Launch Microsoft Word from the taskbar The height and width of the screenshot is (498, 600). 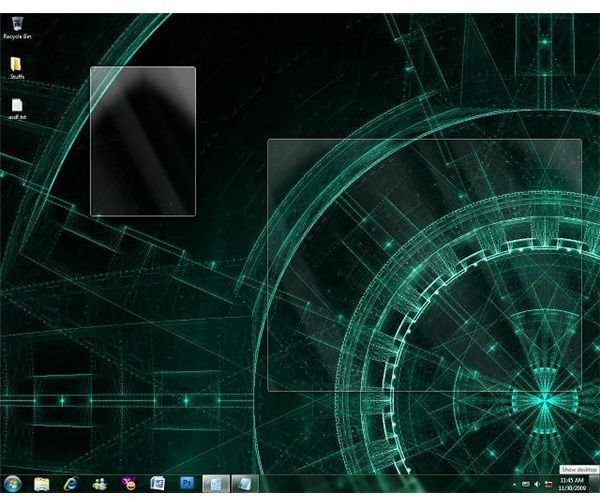point(158,484)
